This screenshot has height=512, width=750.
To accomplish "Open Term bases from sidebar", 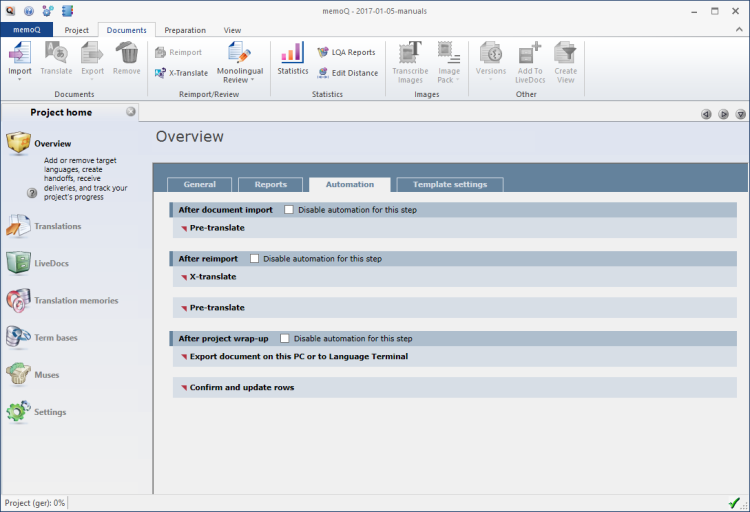I will tap(55, 338).
